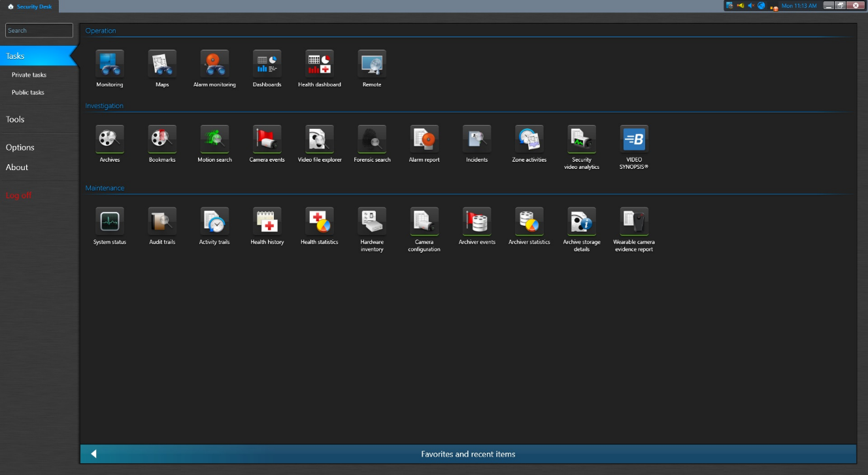The width and height of the screenshot is (868, 475).
Task: Open the Camera events report
Action: [267, 144]
